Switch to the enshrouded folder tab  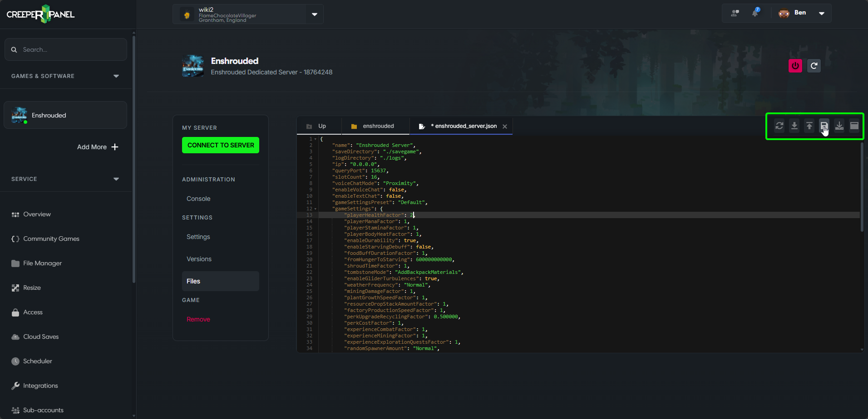tap(375, 126)
